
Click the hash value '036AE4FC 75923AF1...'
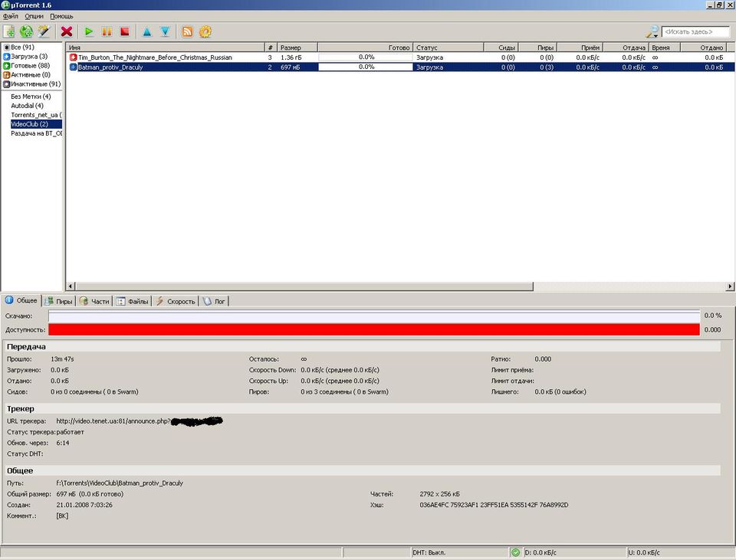click(494, 505)
